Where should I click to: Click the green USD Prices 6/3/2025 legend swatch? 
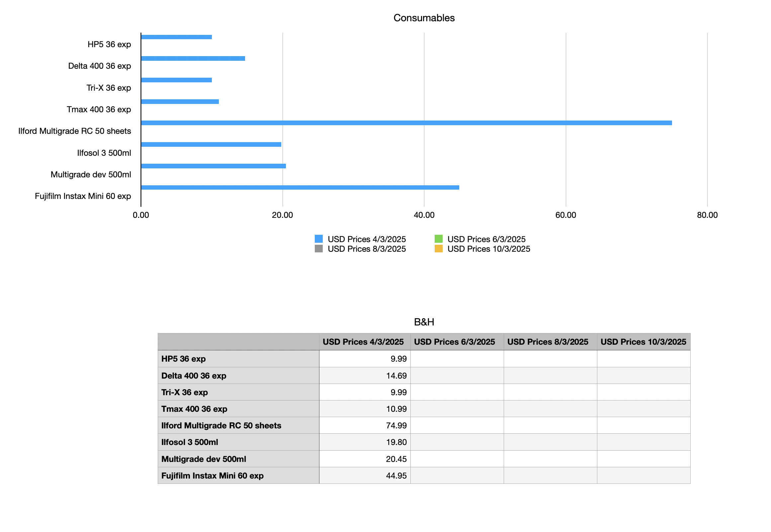(439, 239)
